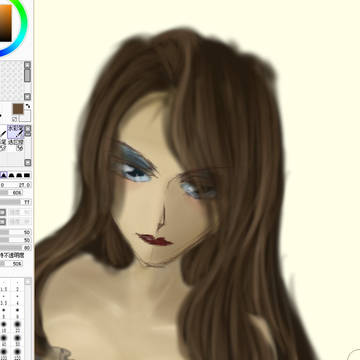Select the first (sharp peak) brush edge shape
360x360 pixels.
[x=4, y=175]
